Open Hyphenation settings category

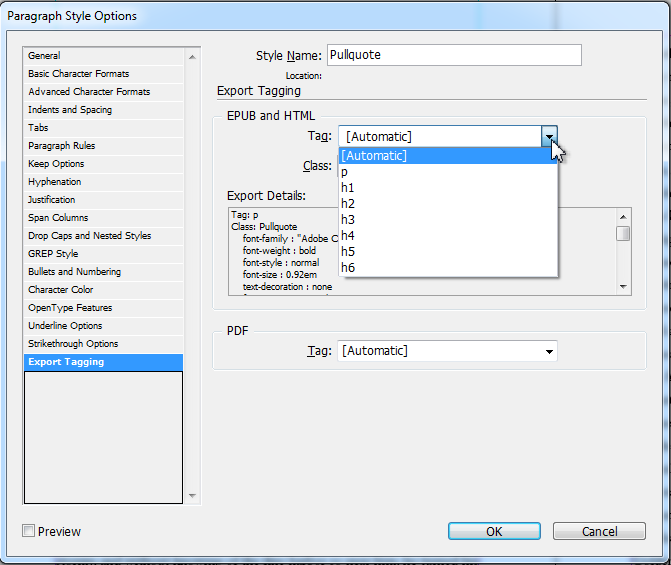pyautogui.click(x=104, y=181)
